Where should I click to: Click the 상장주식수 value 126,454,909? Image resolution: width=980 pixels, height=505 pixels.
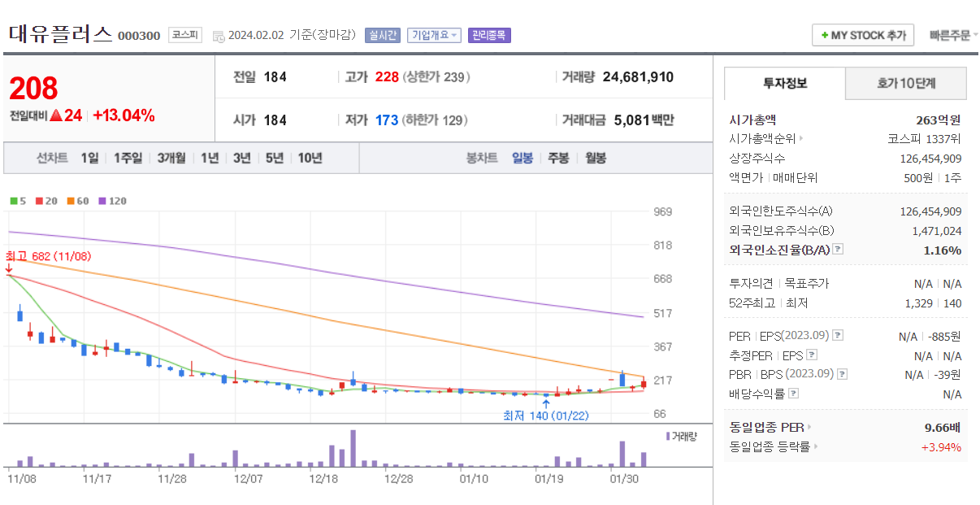(930, 158)
